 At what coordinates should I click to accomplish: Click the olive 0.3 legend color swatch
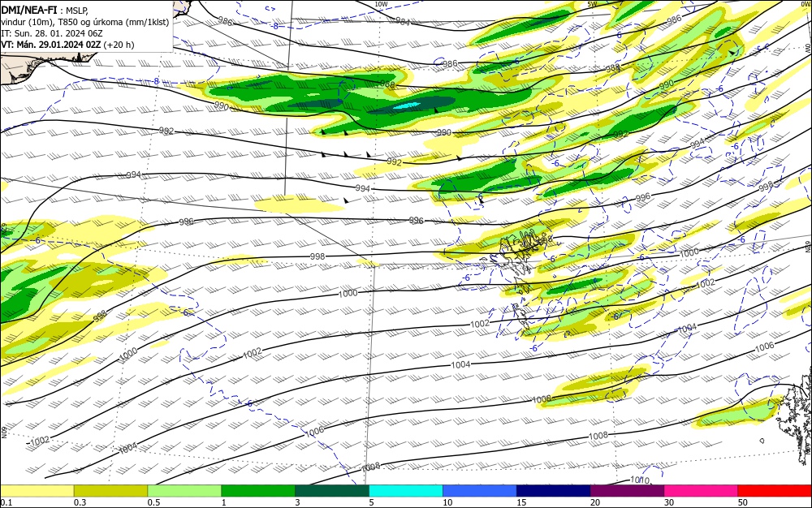[110, 491]
